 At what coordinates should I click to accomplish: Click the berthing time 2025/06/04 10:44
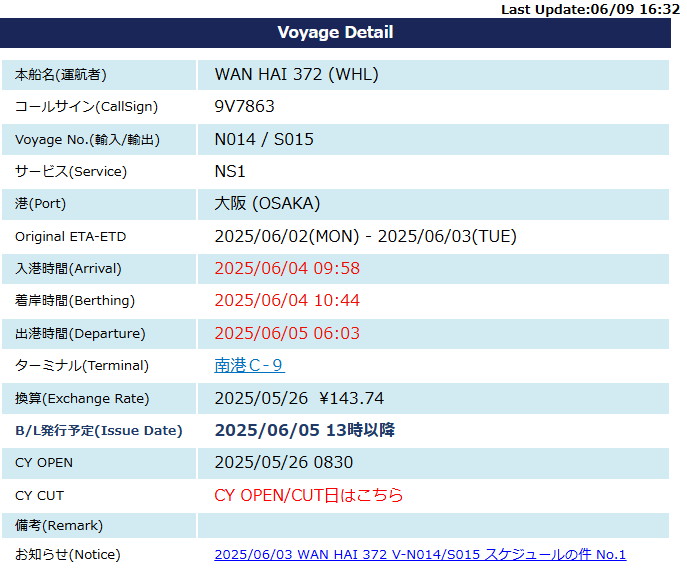[287, 300]
